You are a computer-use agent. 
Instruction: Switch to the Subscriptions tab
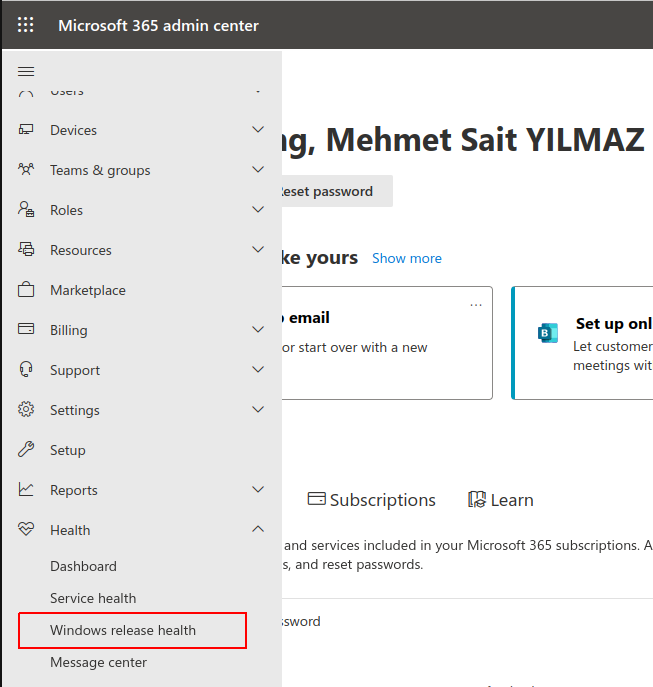pyautogui.click(x=372, y=500)
